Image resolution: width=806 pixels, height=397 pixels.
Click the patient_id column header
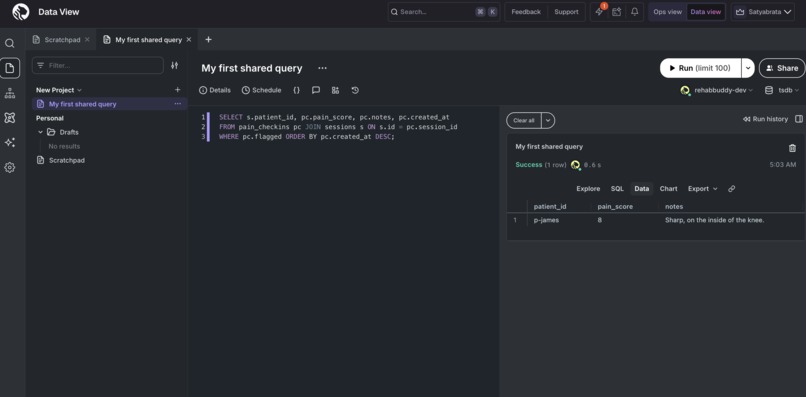tap(550, 206)
